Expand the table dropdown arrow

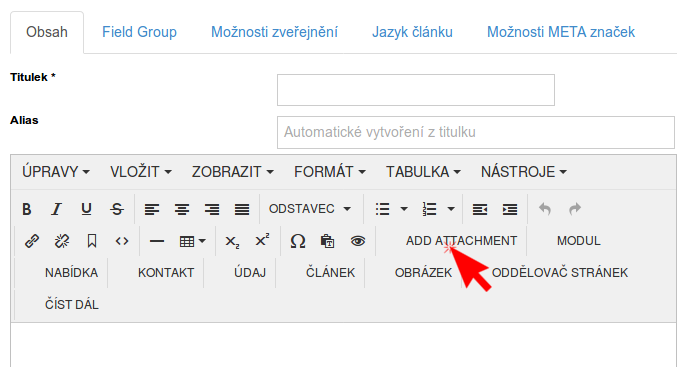click(202, 241)
